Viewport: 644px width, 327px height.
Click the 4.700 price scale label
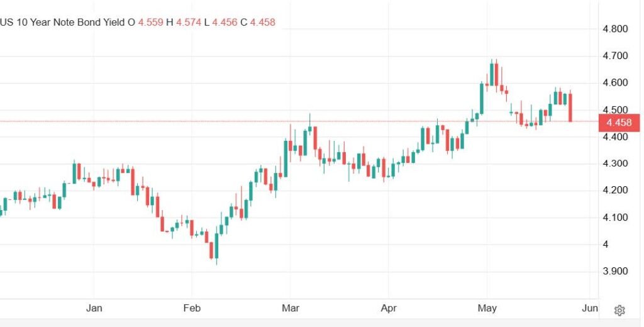click(x=615, y=56)
